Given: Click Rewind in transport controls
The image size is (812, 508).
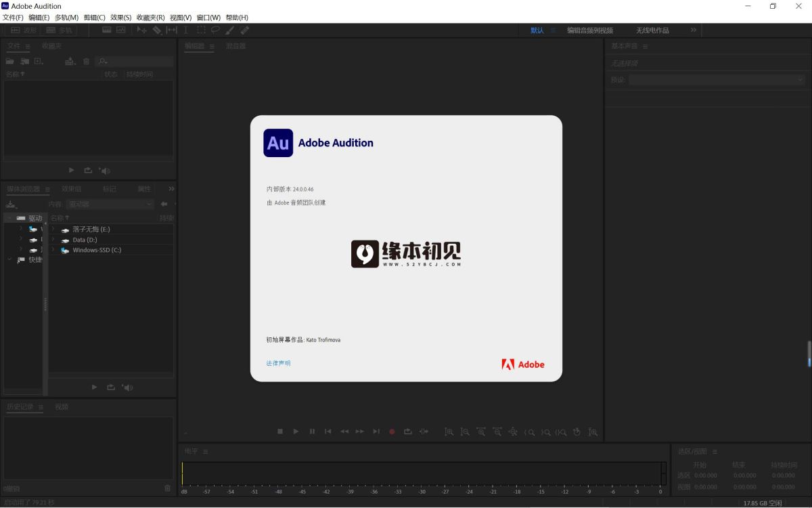Looking at the screenshot, I should (x=344, y=431).
